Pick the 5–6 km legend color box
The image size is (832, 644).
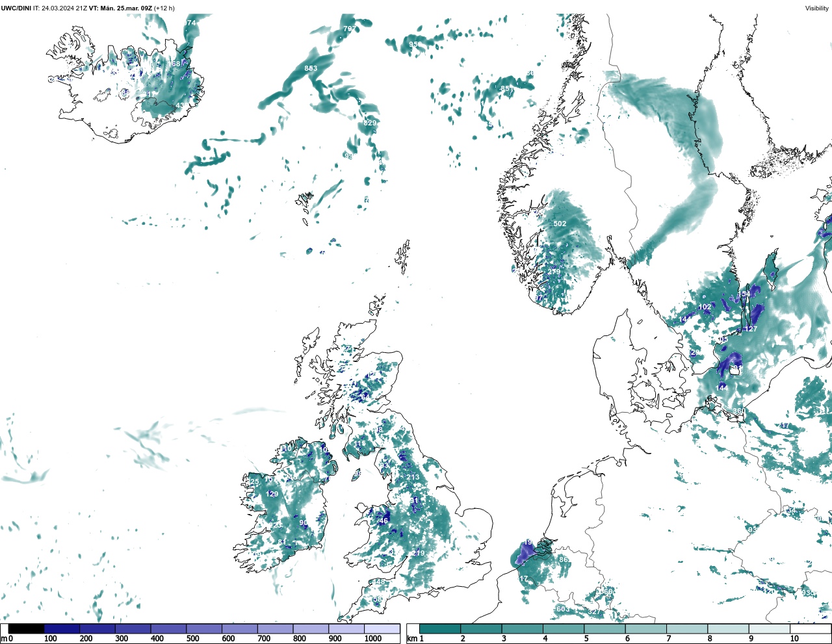pos(604,628)
